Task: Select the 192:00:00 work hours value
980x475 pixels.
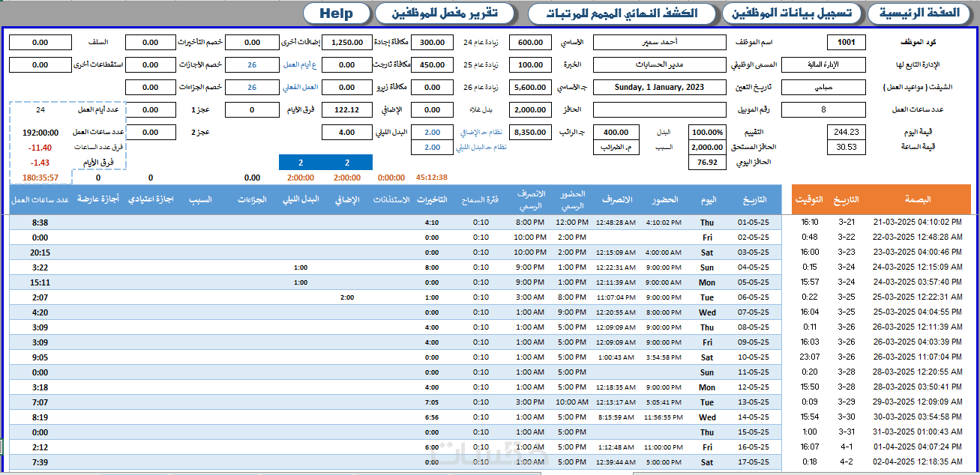Action: 41,133
